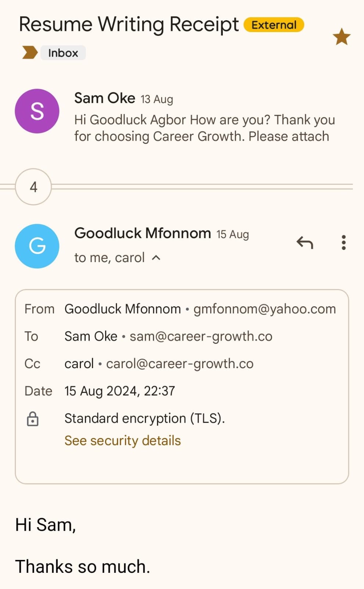
Task: Click the yellow External badge
Action: [x=274, y=25]
